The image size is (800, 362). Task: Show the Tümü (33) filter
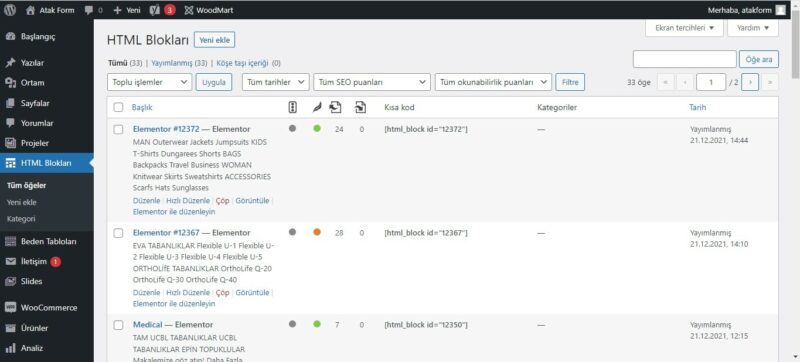tap(125, 63)
